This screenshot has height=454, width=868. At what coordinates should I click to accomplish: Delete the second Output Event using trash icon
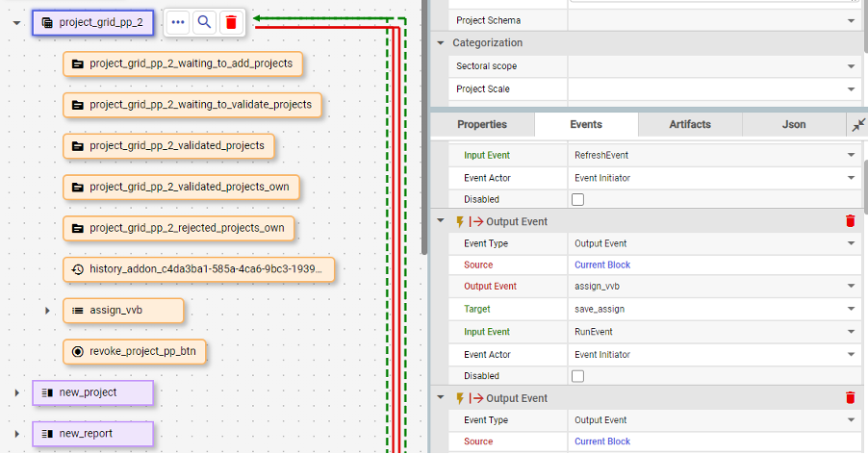pyautogui.click(x=850, y=398)
